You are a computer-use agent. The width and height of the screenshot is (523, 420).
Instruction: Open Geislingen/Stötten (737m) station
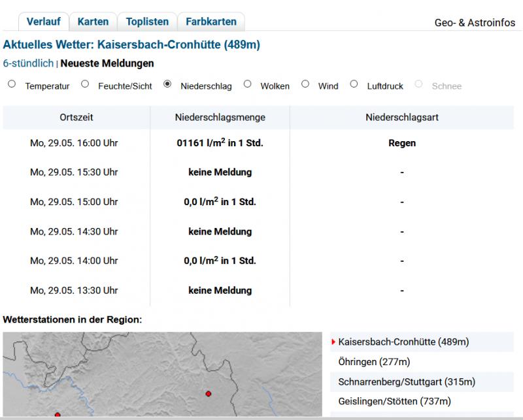click(394, 402)
